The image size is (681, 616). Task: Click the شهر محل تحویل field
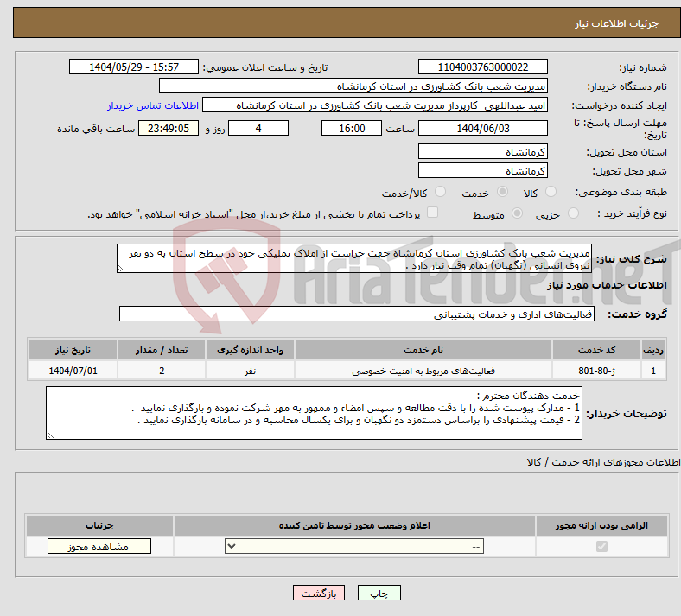click(x=482, y=170)
